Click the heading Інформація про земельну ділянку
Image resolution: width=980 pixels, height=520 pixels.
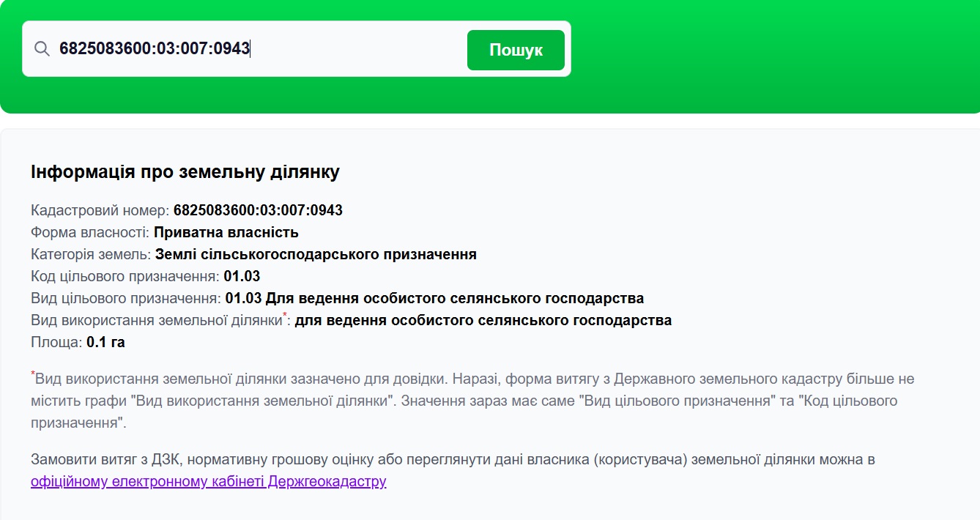click(185, 172)
